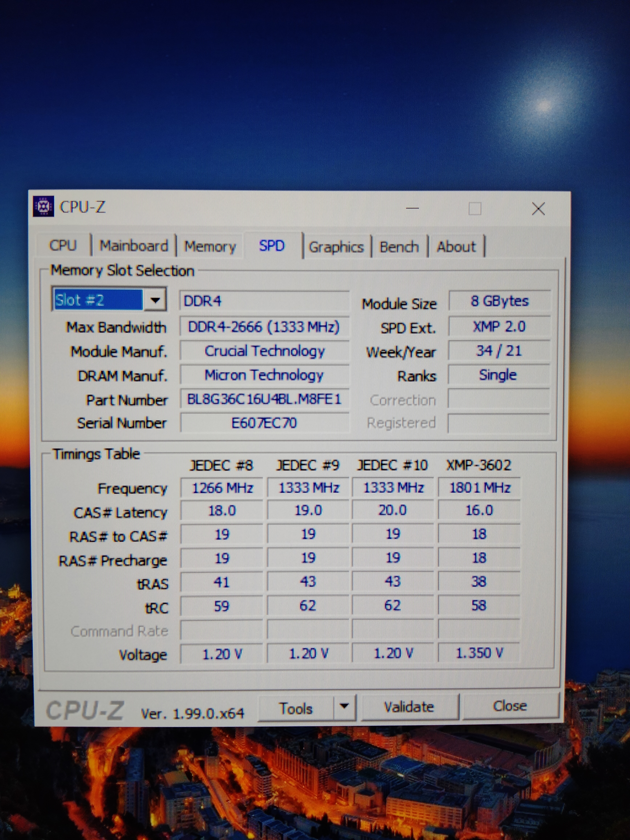Click the 18.0 CAS# Latency cell
The height and width of the screenshot is (840, 630).
tap(222, 510)
